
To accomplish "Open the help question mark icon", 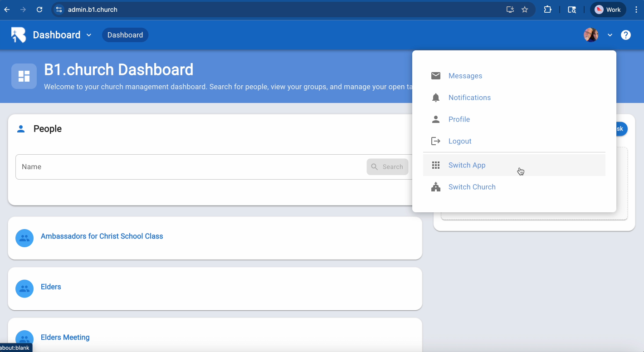I will click(626, 35).
